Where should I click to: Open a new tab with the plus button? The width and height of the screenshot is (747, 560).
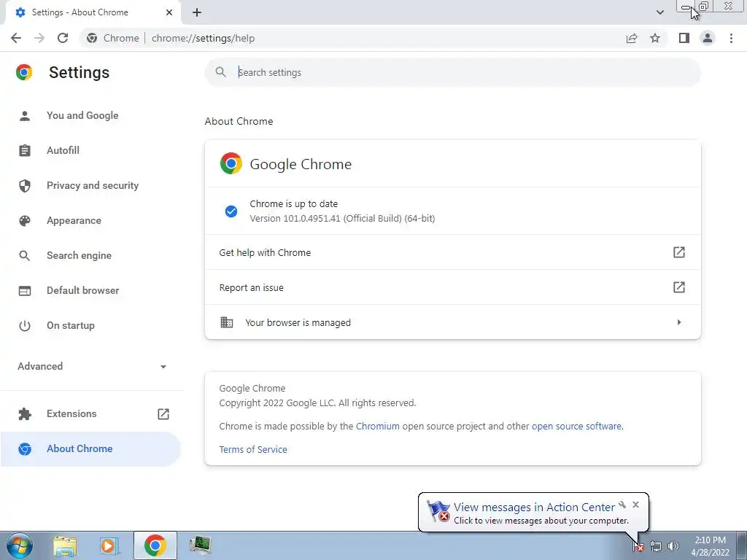pos(197,12)
